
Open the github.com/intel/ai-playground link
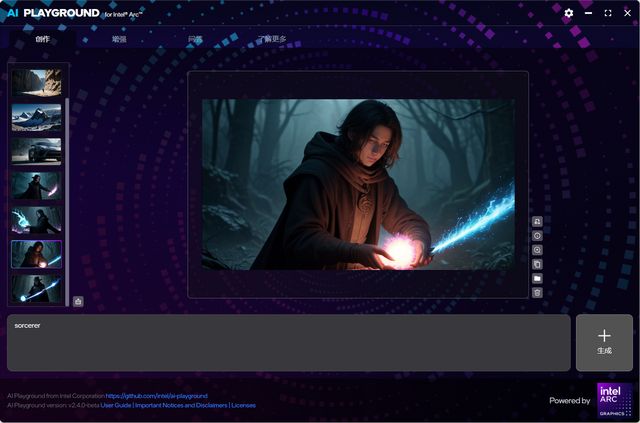click(156, 396)
